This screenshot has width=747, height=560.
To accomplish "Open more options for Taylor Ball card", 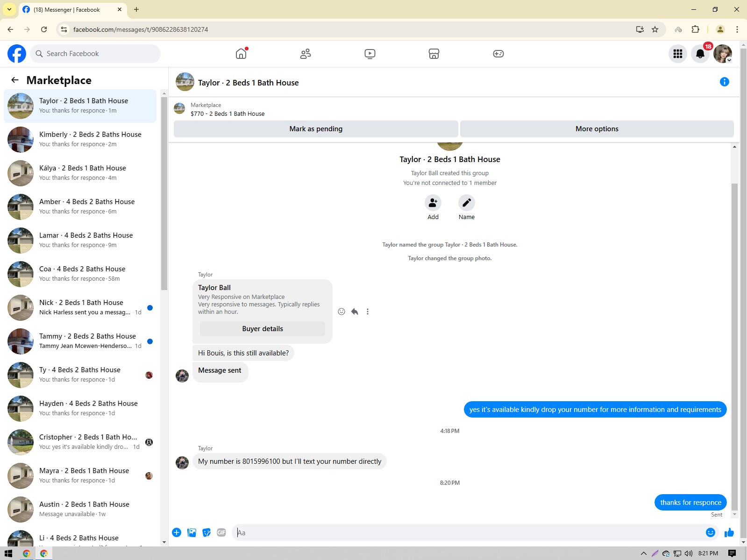I will (x=368, y=312).
